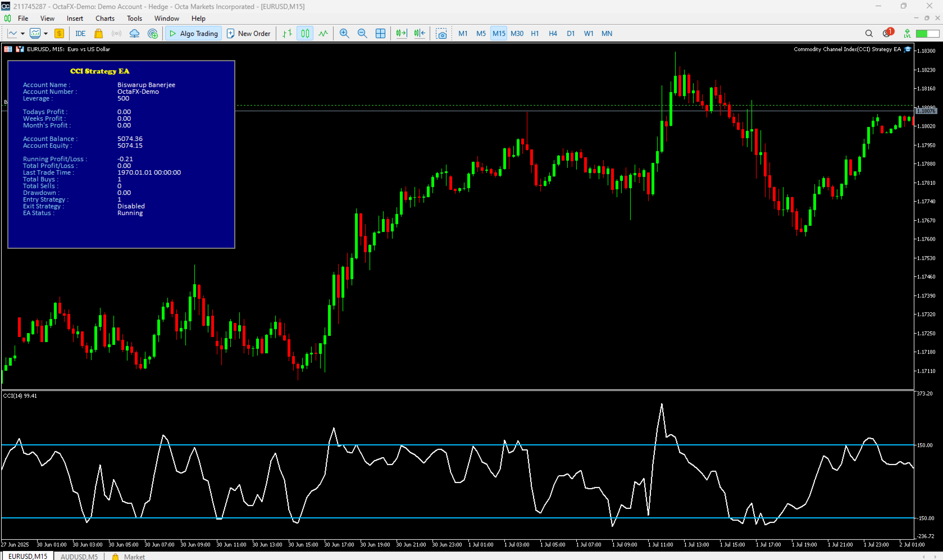Image resolution: width=943 pixels, height=560 pixels.
Task: Restore the inner chart window size
Action: pos(927,18)
